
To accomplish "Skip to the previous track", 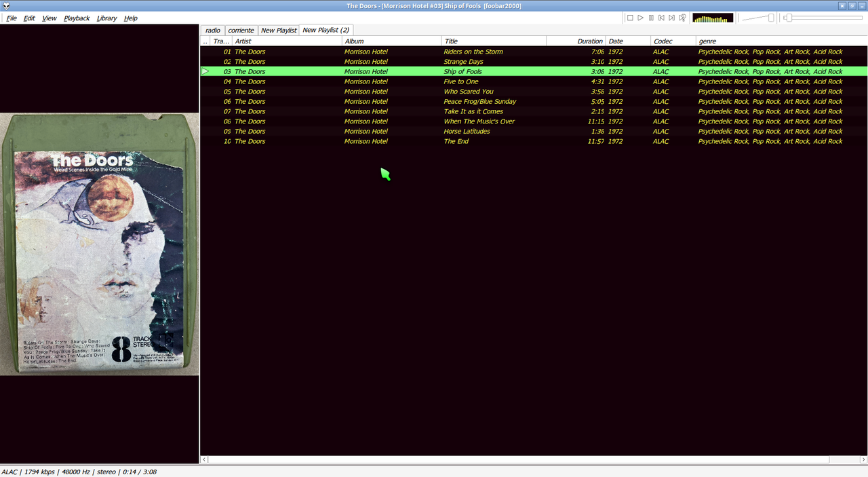I will click(x=661, y=18).
